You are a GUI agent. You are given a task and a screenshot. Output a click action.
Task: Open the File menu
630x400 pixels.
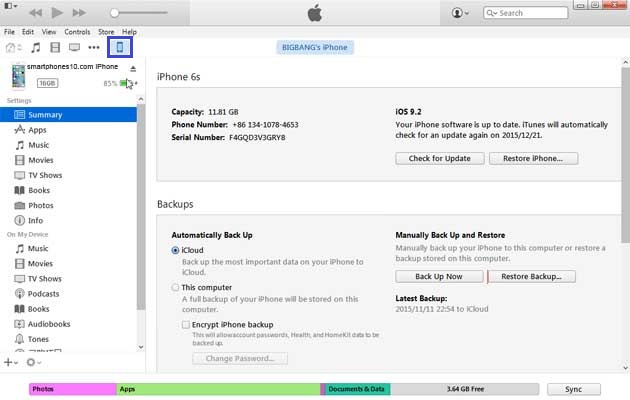9,32
